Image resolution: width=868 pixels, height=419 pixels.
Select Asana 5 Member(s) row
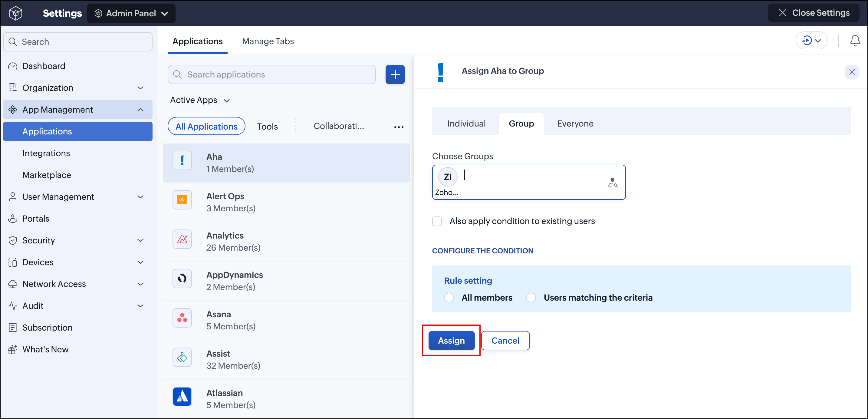286,321
